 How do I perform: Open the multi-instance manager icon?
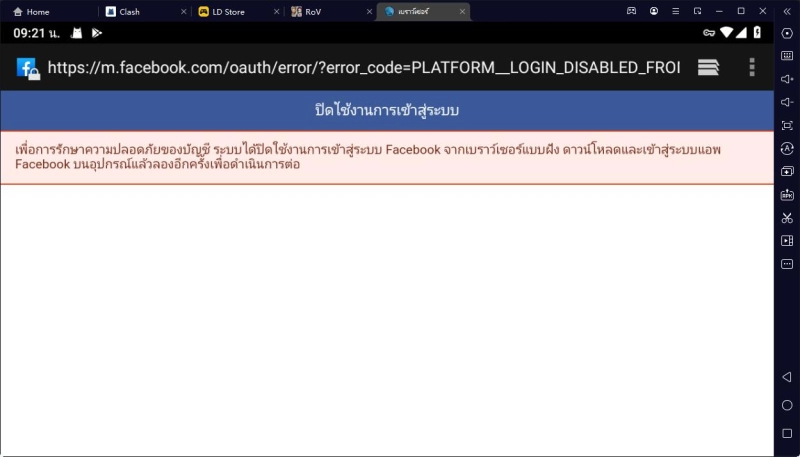[x=787, y=171]
